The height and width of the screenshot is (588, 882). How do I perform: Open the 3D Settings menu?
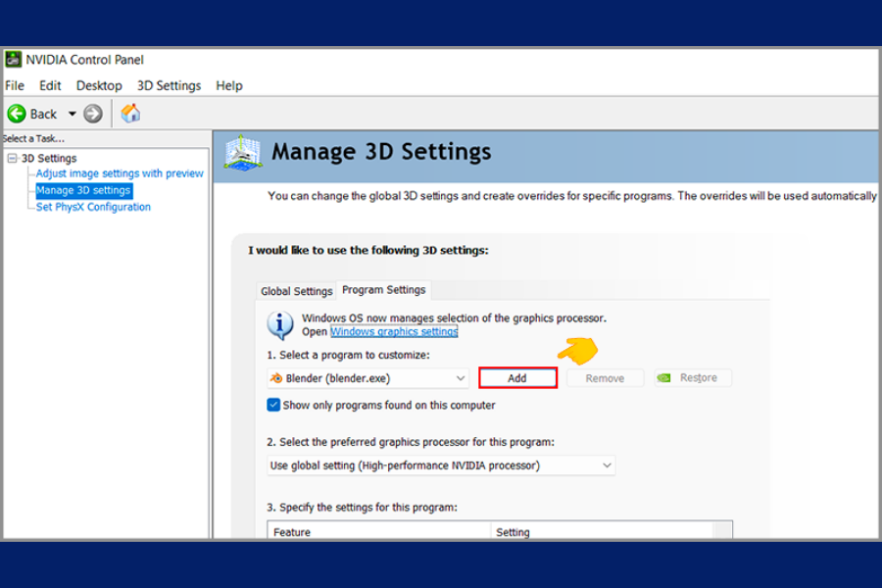(x=169, y=86)
